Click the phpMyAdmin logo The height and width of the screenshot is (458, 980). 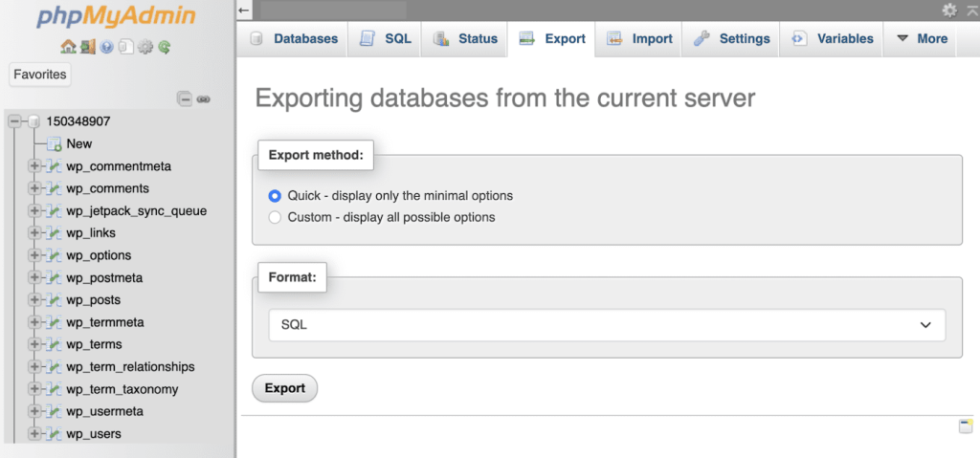[116, 17]
